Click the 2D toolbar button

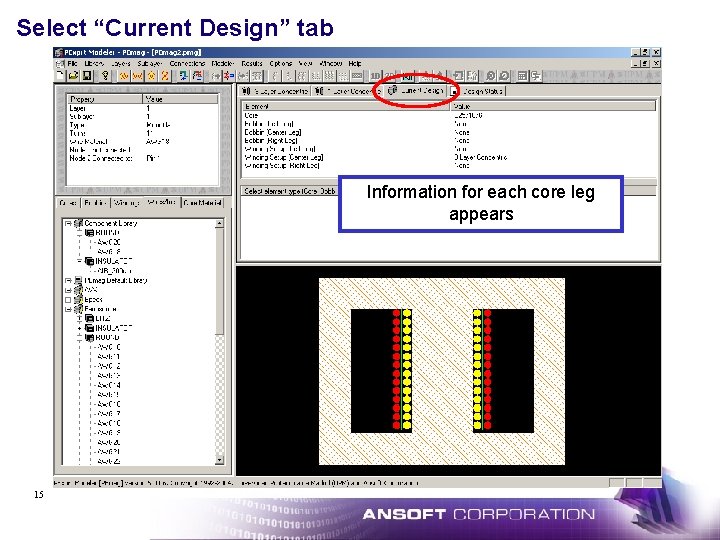coord(389,76)
